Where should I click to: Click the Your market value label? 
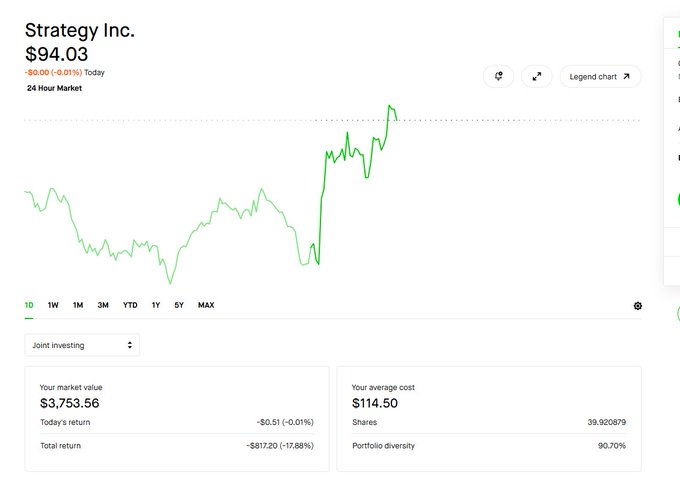71,387
